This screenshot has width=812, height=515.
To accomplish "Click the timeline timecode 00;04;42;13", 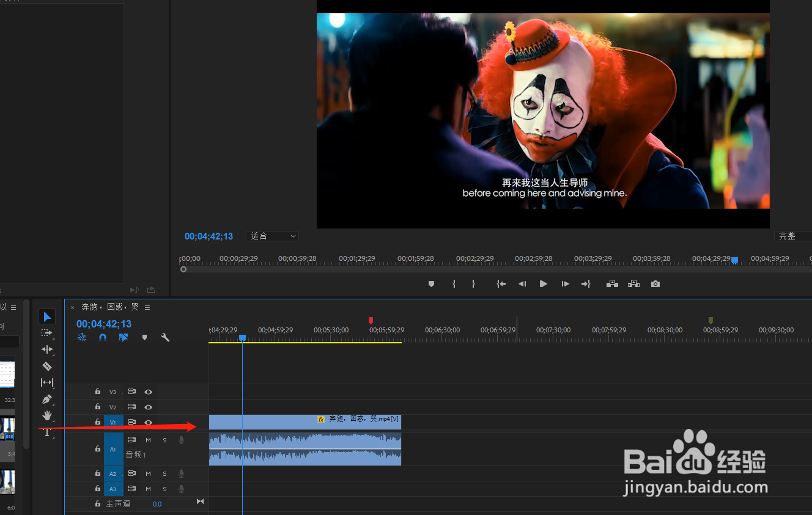I will click(104, 324).
